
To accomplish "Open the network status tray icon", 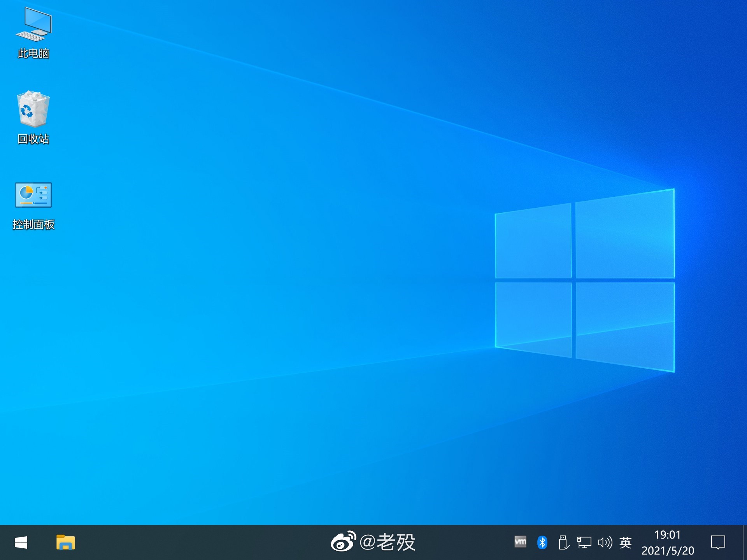I will [584, 542].
